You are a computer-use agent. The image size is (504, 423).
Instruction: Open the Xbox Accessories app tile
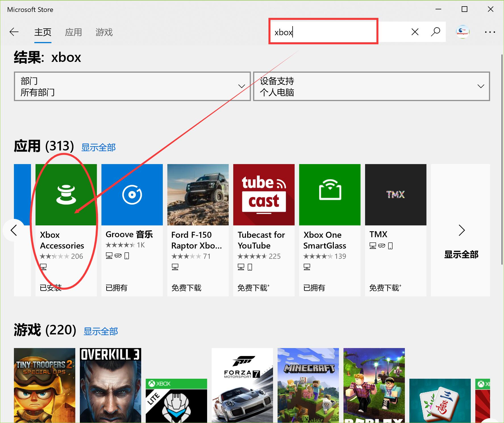(66, 230)
